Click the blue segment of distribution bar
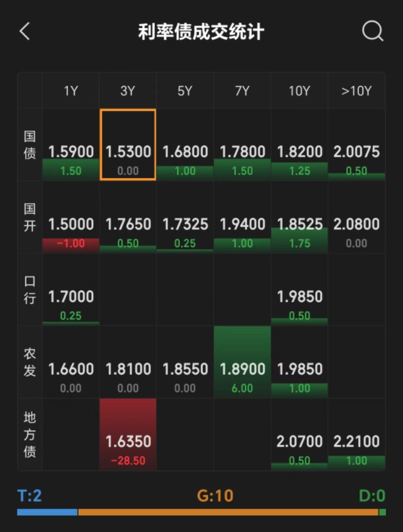The width and height of the screenshot is (403, 532). (x=47, y=512)
